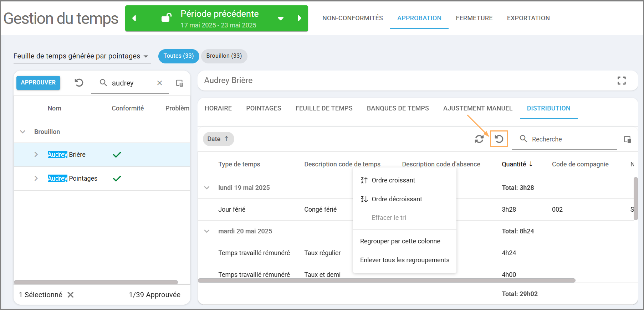Toggle the Toutes (33) filter chip

click(178, 56)
